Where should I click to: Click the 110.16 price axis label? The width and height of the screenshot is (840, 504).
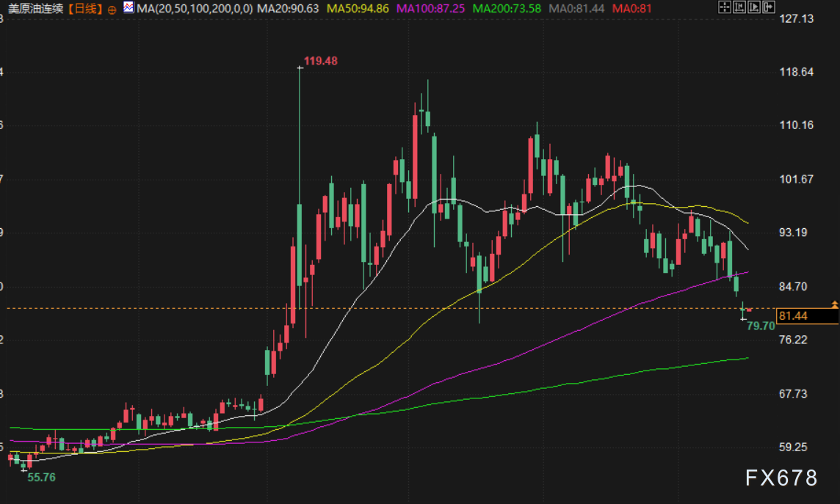point(797,125)
